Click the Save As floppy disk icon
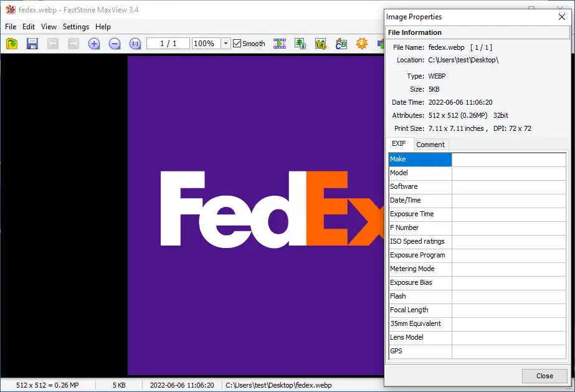 pos(32,44)
